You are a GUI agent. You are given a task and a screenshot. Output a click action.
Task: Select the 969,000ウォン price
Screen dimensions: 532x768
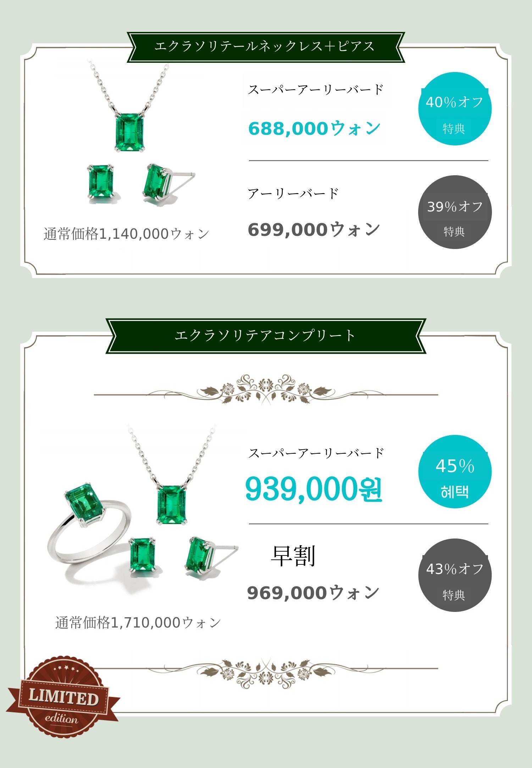coord(314,593)
